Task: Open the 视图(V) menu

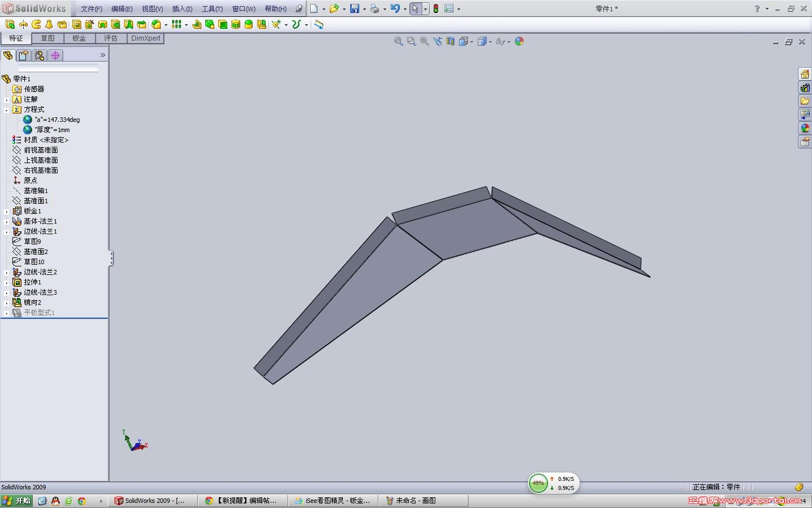Action: point(152,8)
